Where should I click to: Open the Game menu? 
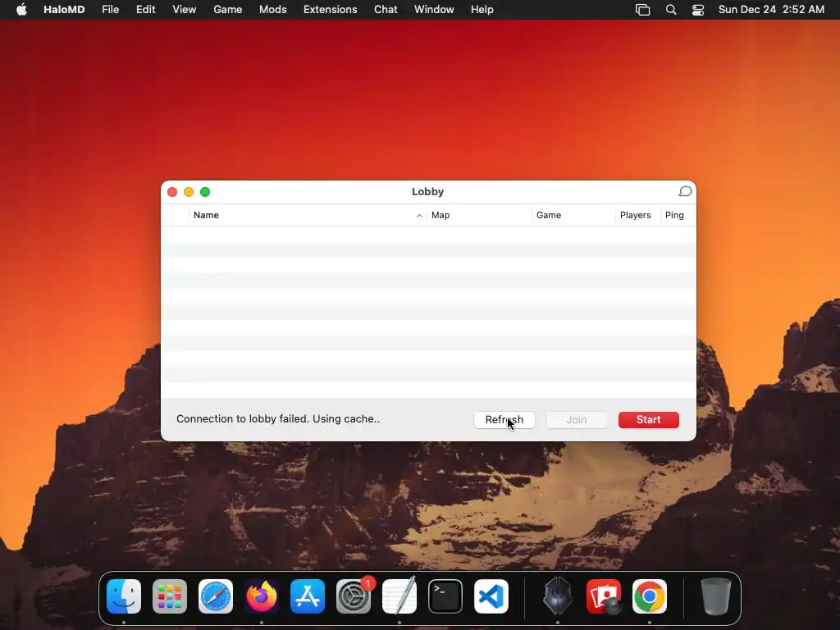pos(228,10)
